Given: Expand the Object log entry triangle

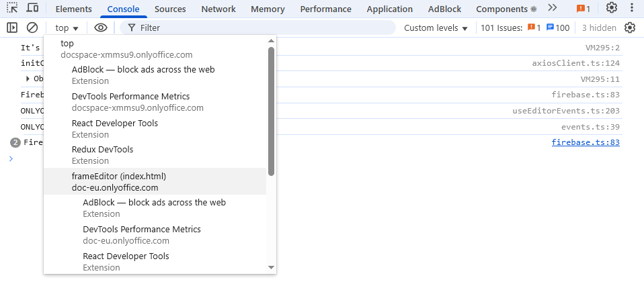Looking at the screenshot, I should (28, 79).
